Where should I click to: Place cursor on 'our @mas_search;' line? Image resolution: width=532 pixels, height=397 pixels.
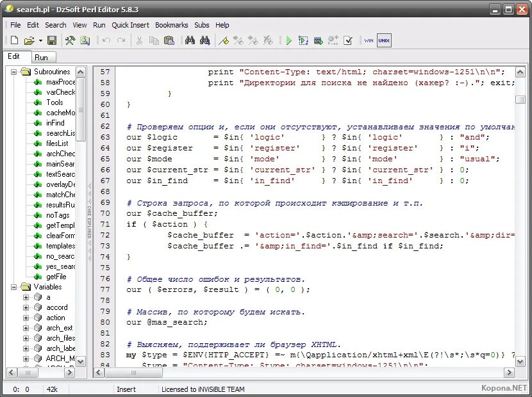tap(167, 322)
